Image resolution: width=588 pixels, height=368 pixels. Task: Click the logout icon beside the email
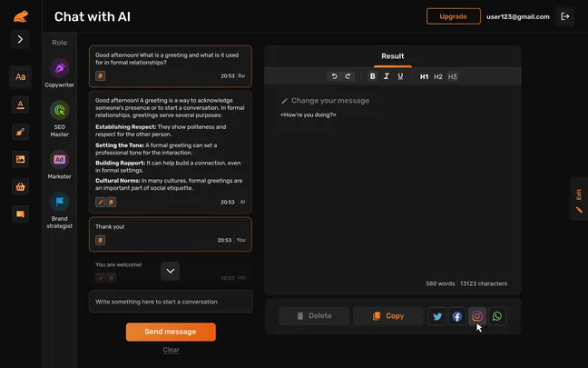tap(566, 16)
